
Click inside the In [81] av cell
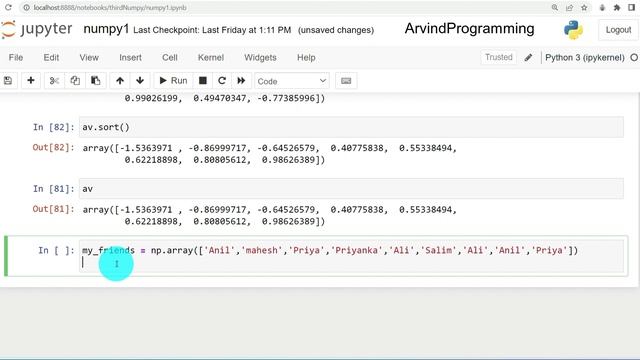351,189
